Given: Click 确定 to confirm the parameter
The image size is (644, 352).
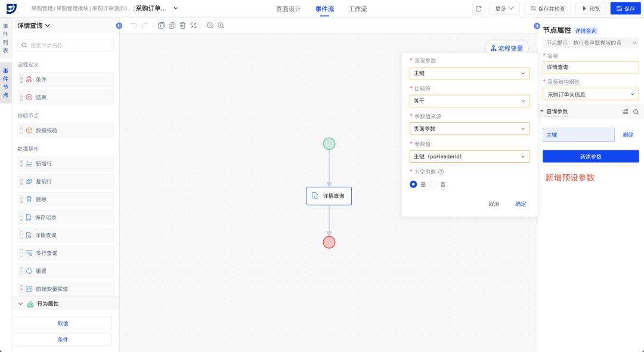Looking at the screenshot, I should 521,204.
